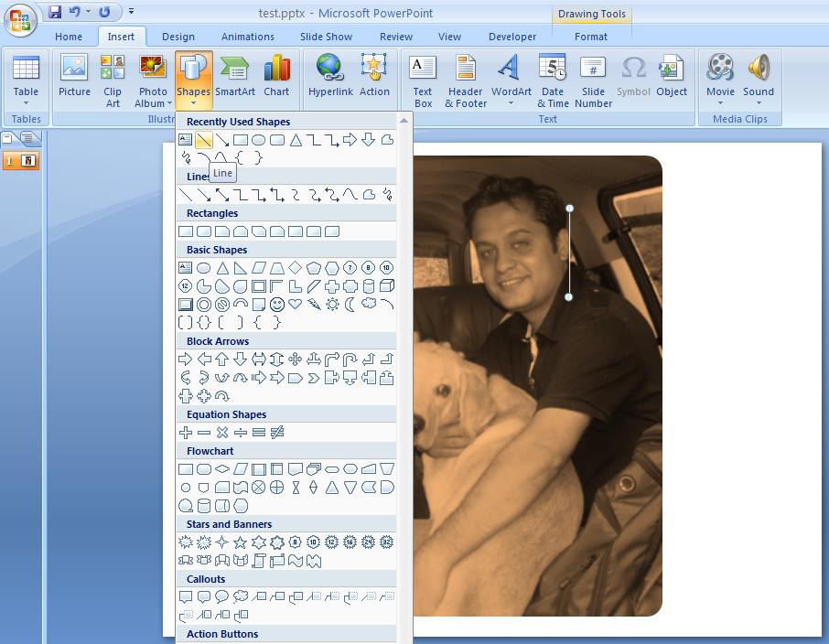829x644 pixels.
Task: Click the line's bottom handle
Action: (569, 297)
